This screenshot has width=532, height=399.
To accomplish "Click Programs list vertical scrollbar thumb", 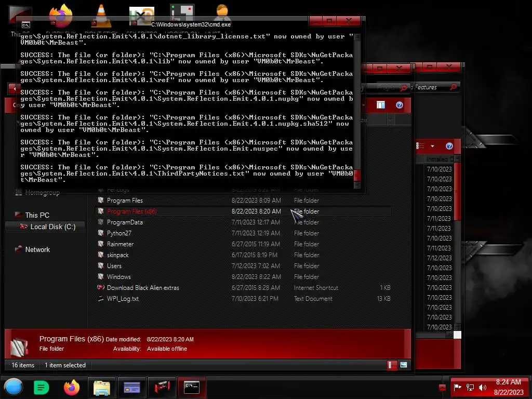I will [457, 192].
